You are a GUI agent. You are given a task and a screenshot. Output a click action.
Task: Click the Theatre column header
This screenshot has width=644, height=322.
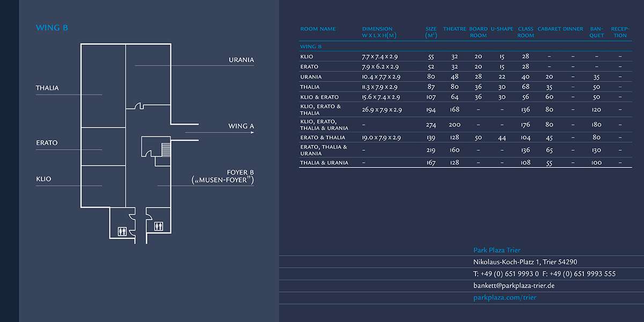(455, 29)
